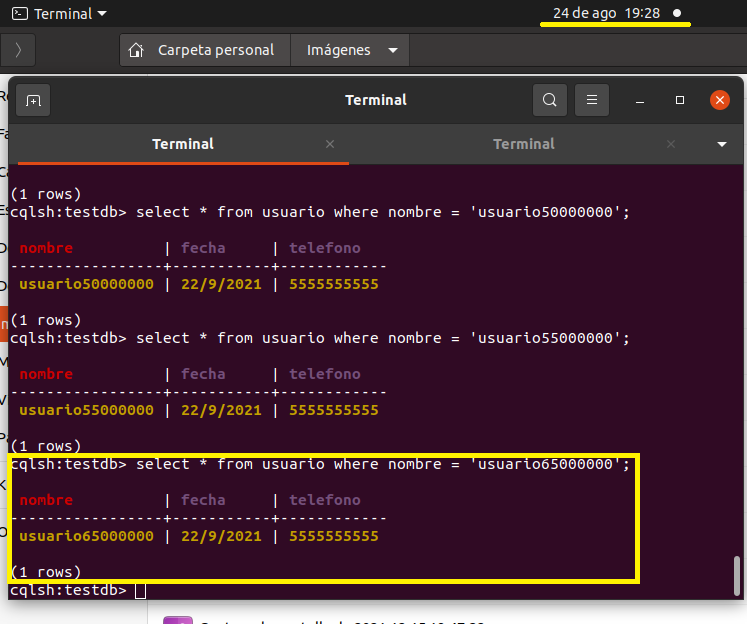Close the second Terminal tab
The height and width of the screenshot is (624, 747).
pyautogui.click(x=671, y=144)
